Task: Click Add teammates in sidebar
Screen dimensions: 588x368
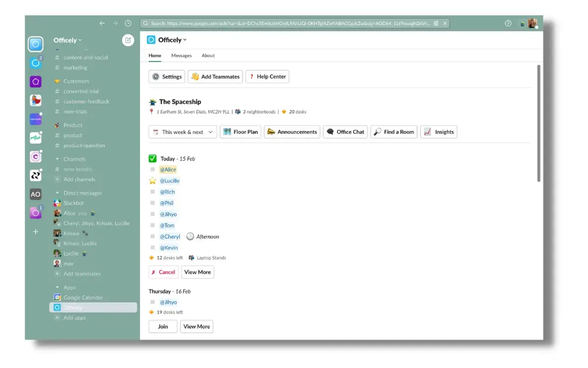Action: [82, 274]
